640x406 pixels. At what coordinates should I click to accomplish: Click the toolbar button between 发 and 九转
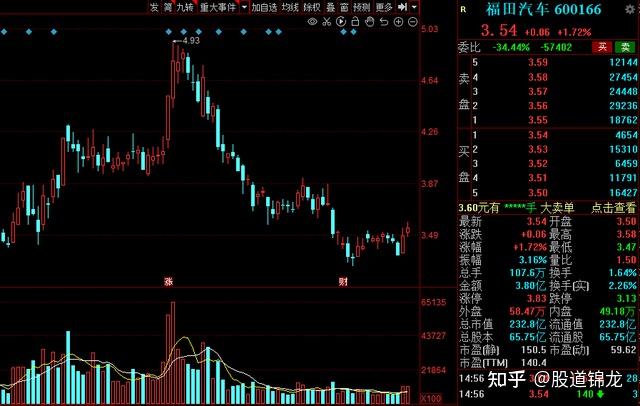tap(168, 7)
